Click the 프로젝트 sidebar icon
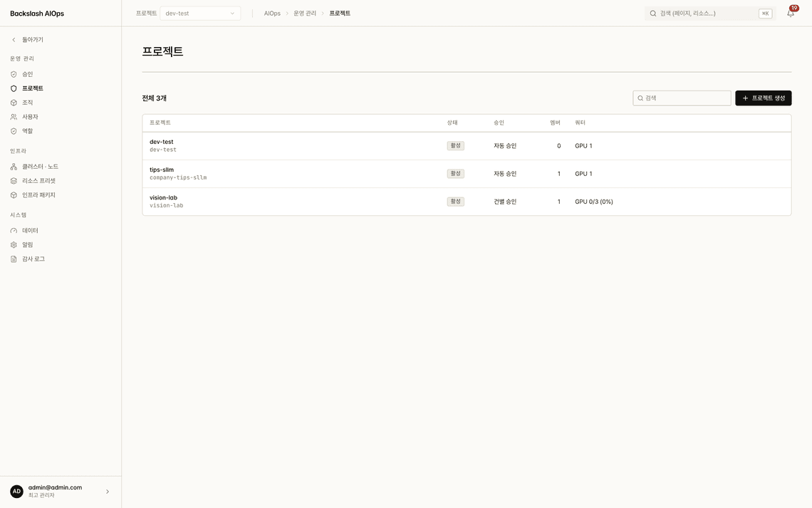812x508 pixels. 14,88
